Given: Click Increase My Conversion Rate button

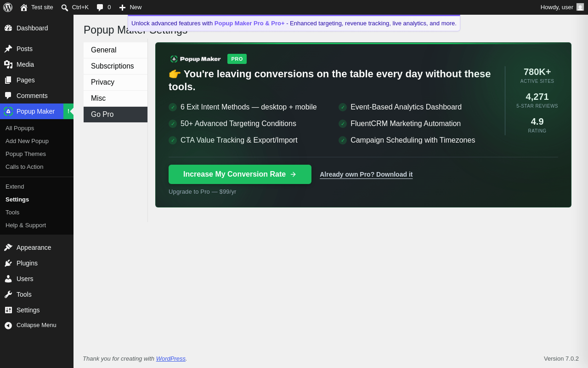Looking at the screenshot, I should (240, 174).
